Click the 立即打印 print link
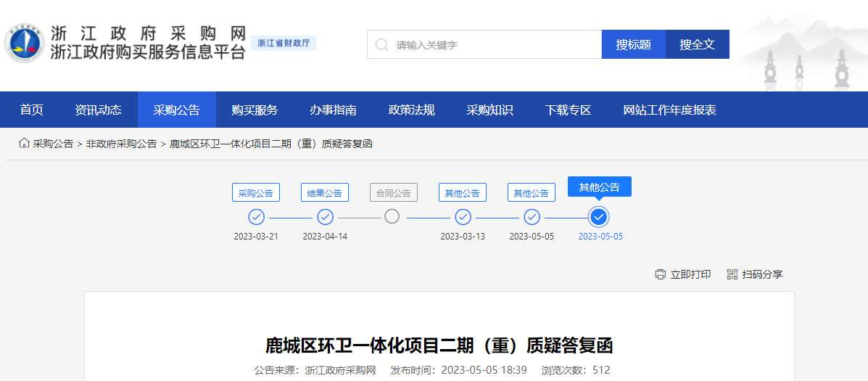The image size is (868, 381). tap(691, 274)
